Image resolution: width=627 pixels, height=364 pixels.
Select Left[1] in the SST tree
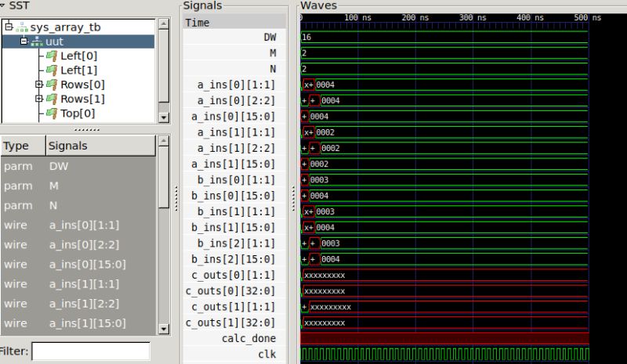click(79, 70)
